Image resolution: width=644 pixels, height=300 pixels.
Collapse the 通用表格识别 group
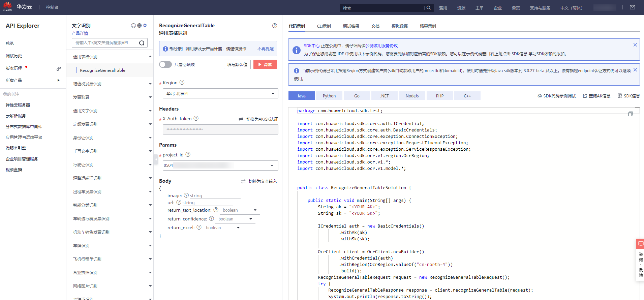(110, 57)
